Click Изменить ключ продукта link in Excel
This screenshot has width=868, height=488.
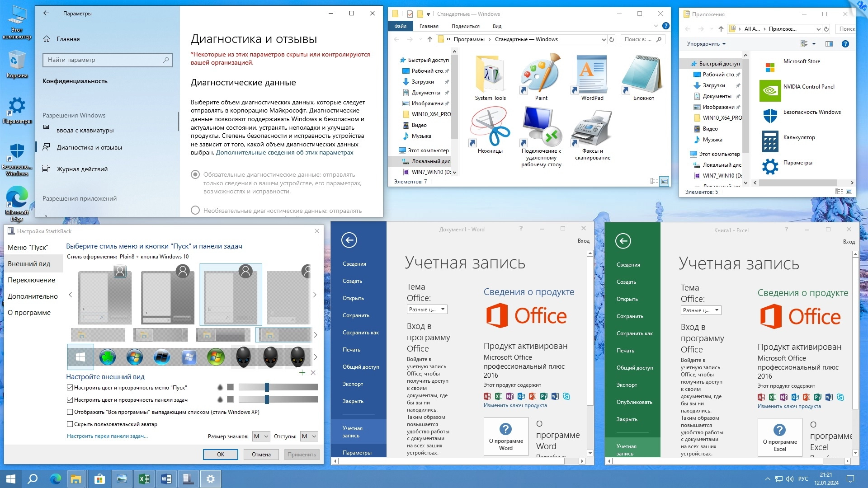789,406
